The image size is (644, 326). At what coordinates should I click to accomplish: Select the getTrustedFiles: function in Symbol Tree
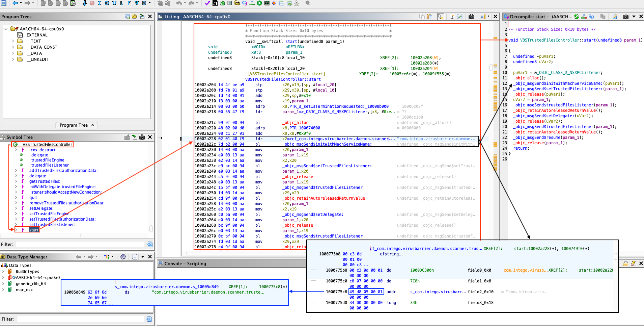[x=45, y=181]
